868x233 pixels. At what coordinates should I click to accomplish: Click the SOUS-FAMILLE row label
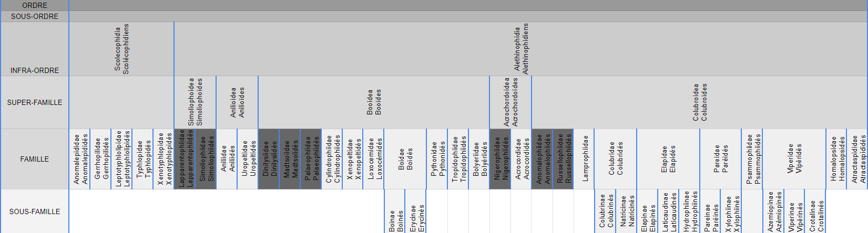coord(34,211)
